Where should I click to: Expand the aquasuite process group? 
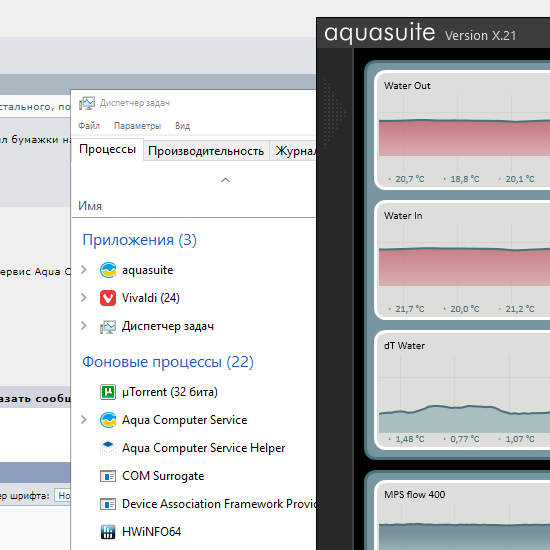click(83, 270)
